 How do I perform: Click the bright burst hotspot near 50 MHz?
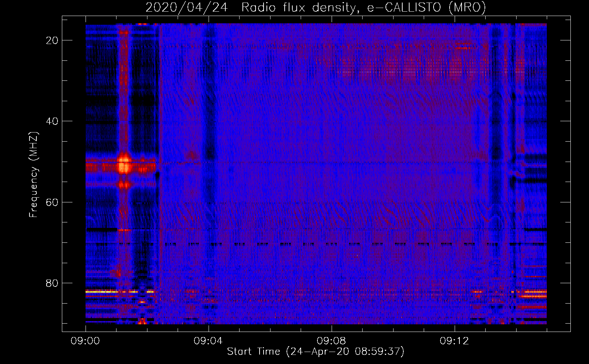(124, 165)
